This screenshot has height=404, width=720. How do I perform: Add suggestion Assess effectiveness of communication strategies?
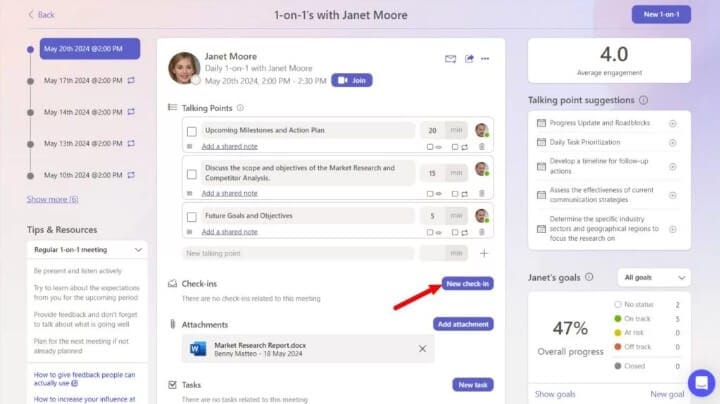click(672, 196)
